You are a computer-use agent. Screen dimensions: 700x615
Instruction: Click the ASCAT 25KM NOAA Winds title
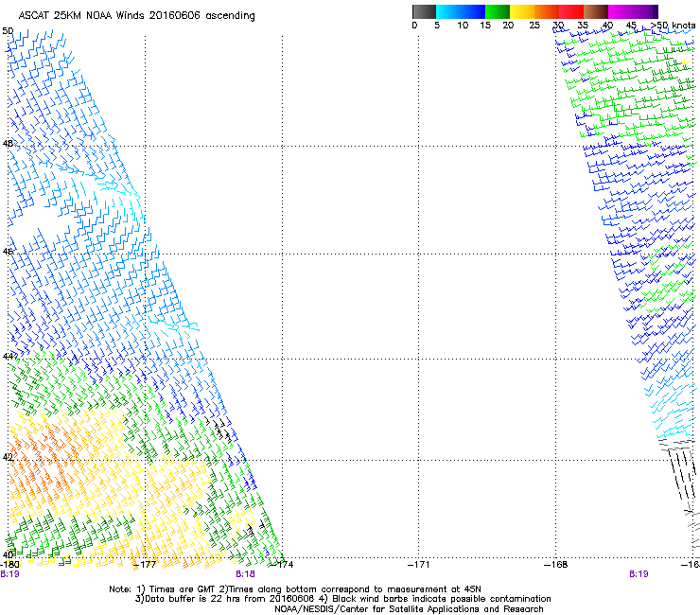coord(136,16)
